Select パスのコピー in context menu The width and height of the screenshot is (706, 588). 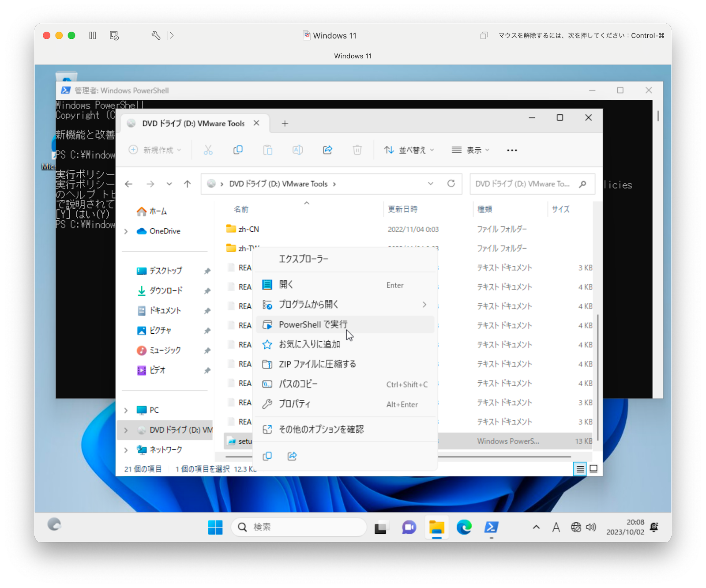tap(345, 384)
